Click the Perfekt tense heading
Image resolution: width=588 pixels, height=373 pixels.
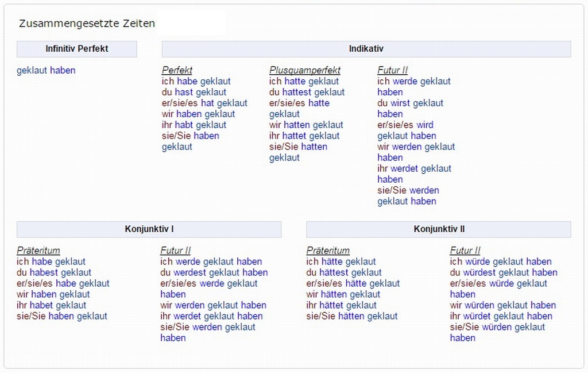177,70
